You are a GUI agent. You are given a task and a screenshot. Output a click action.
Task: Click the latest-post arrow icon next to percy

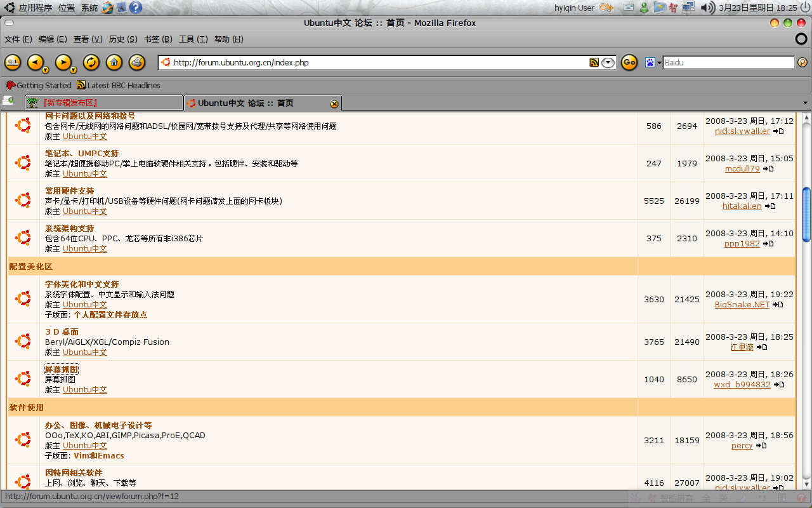pyautogui.click(x=761, y=446)
